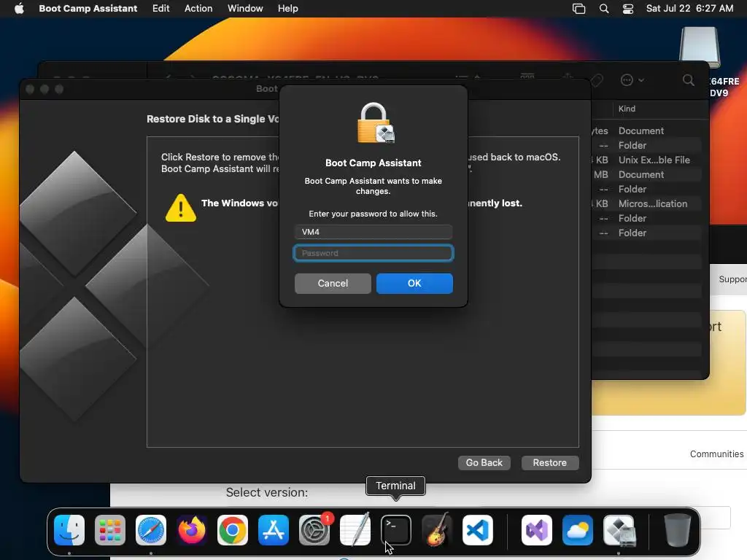
Task: Open Finder from the Dock
Action: pyautogui.click(x=69, y=530)
